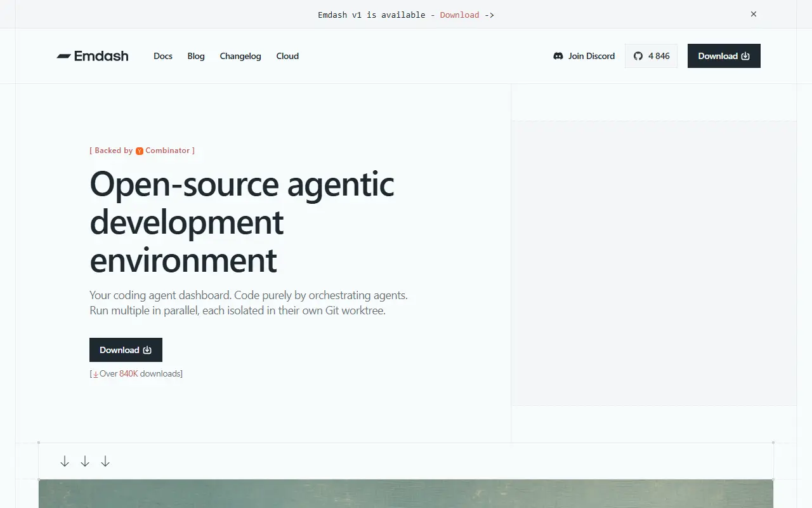
Task: Click the Emdash logo in the header
Action: point(93,56)
